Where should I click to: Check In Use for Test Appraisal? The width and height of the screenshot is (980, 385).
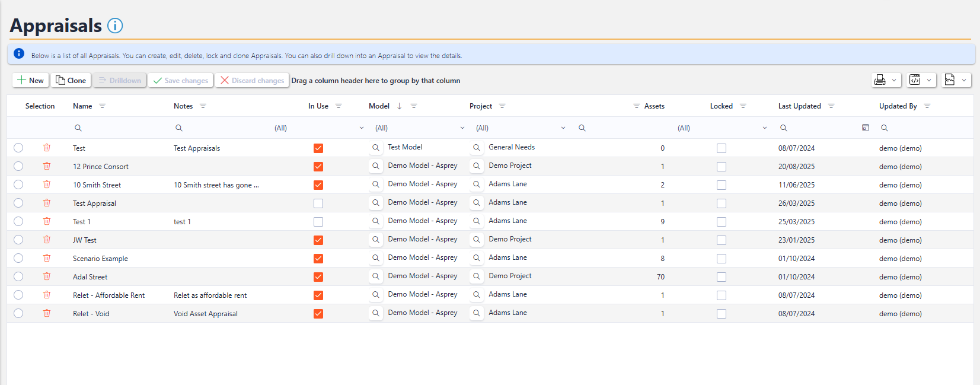(x=318, y=203)
